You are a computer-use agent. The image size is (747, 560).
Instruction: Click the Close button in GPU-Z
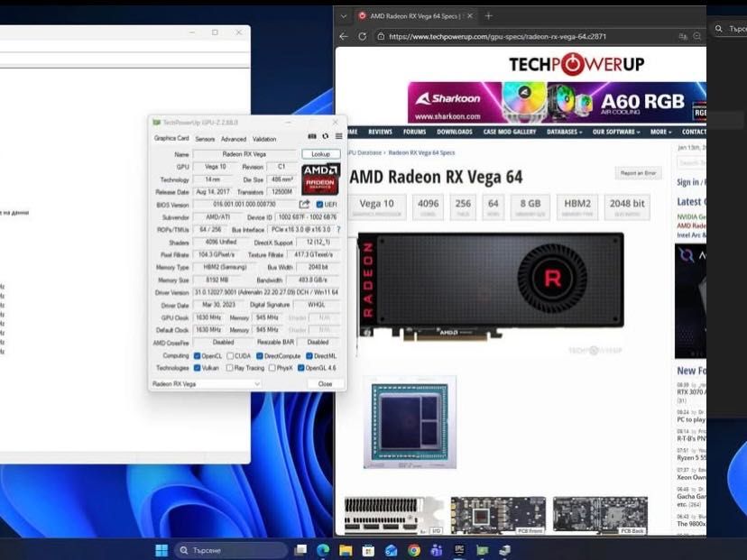[325, 384]
